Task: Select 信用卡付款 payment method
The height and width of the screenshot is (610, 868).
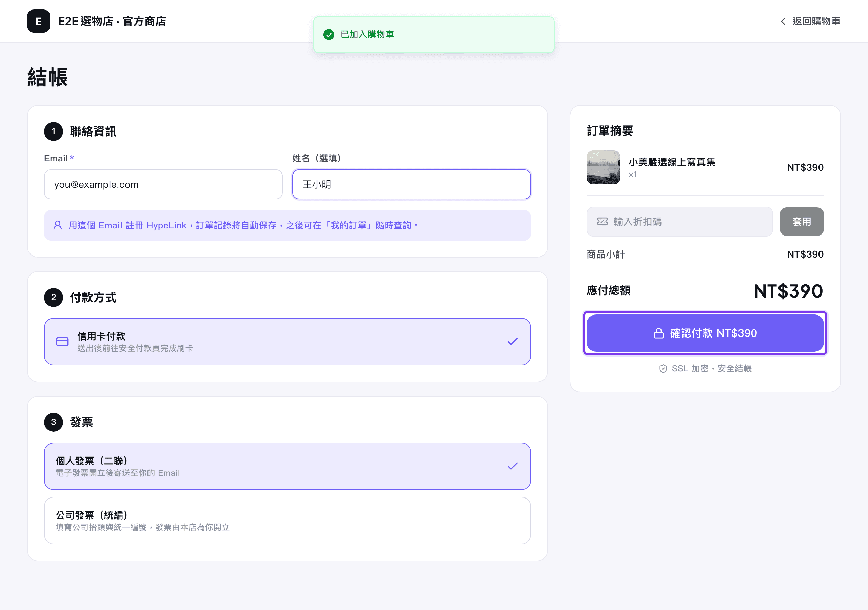Action: [x=287, y=342]
